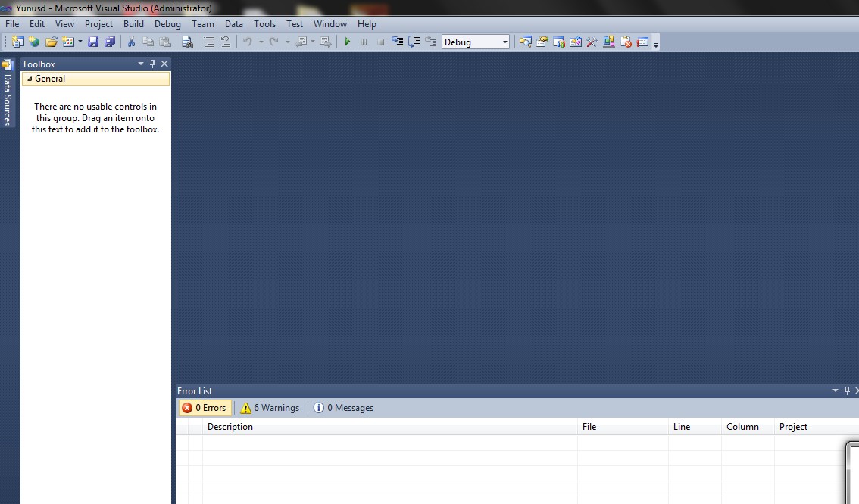Image resolution: width=859 pixels, height=504 pixels.
Task: Click window icon with red exclamation
Action: [642, 42]
